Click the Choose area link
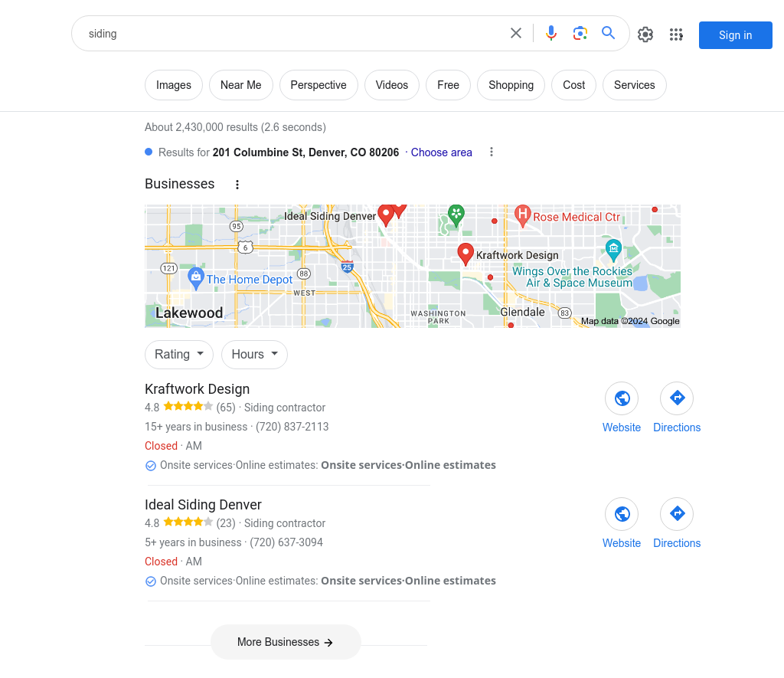 [x=441, y=152]
